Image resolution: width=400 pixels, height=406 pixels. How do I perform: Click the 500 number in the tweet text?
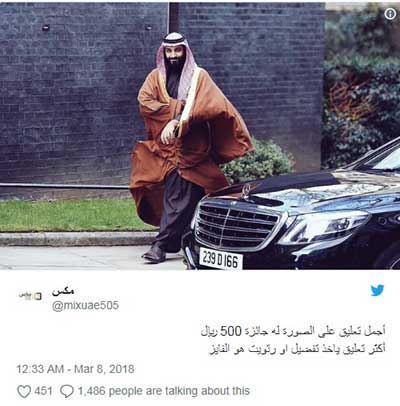(x=231, y=331)
